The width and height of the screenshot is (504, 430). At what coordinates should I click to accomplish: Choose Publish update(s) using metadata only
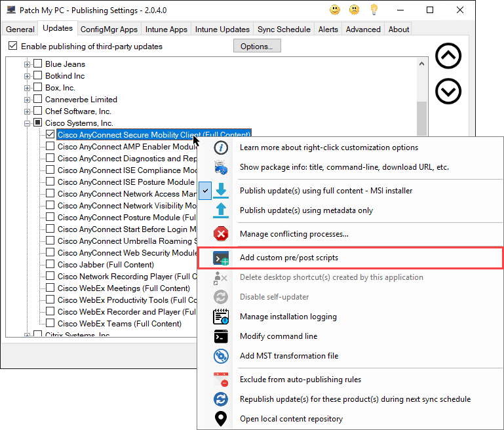pyautogui.click(x=351, y=210)
